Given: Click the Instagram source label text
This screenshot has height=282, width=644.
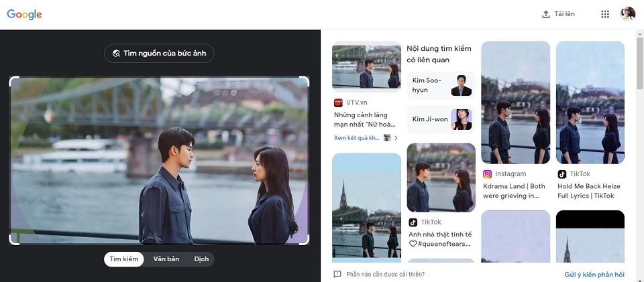Looking at the screenshot, I should point(511,174).
